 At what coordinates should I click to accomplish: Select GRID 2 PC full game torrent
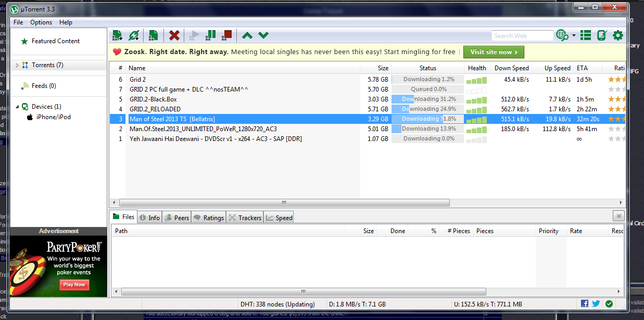click(x=368, y=89)
